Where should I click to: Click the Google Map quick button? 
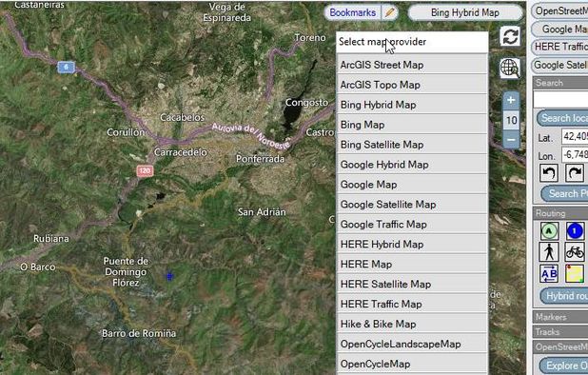pyautogui.click(x=559, y=29)
